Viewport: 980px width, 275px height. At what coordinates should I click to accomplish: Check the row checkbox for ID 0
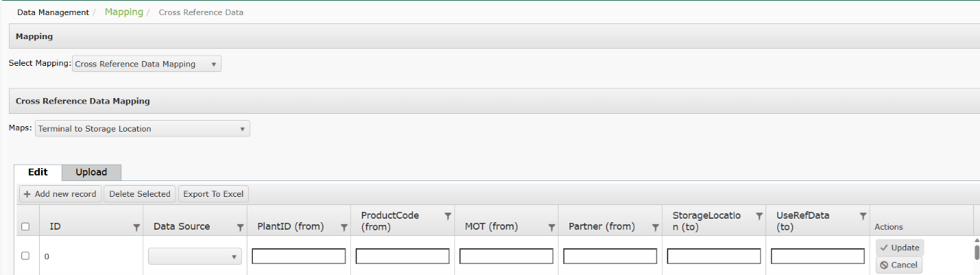25,256
